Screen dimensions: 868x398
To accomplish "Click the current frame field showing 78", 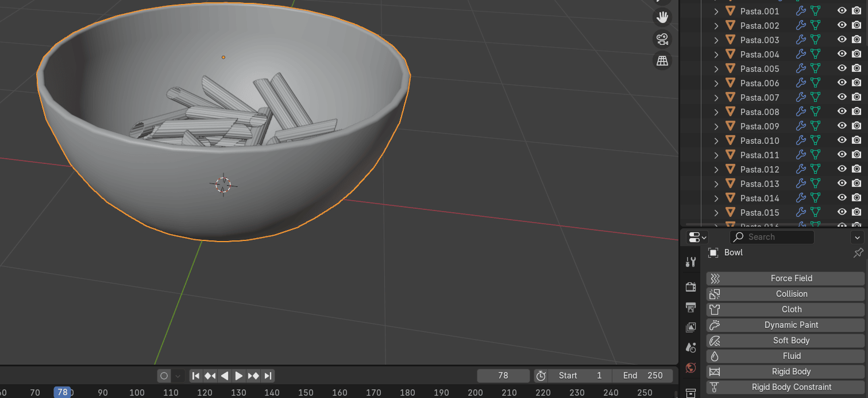I will point(503,376).
